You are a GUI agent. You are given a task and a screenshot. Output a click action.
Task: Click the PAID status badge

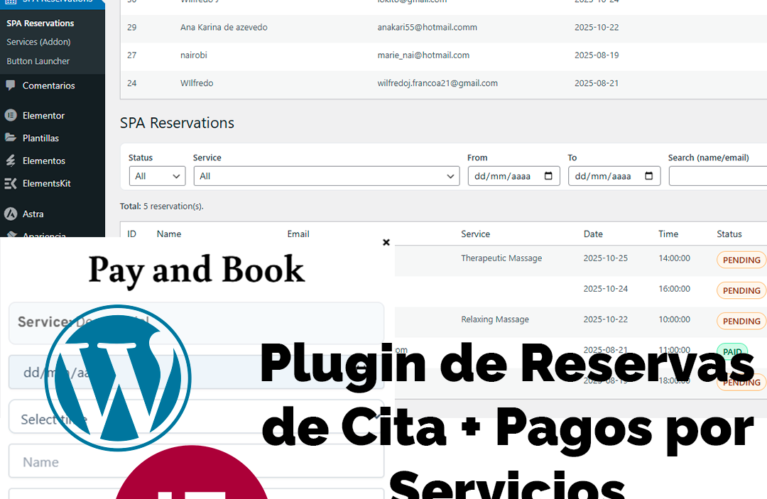[x=732, y=351]
